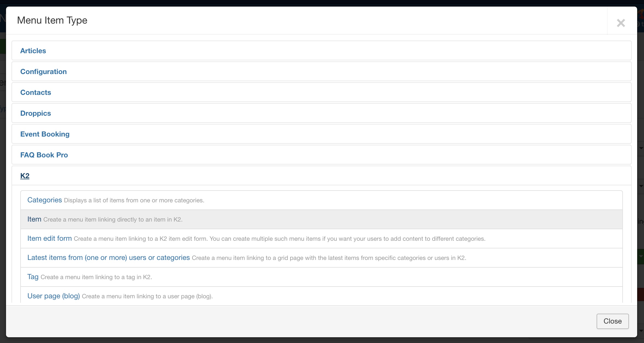Choose User page (blog) menu type

(322, 295)
